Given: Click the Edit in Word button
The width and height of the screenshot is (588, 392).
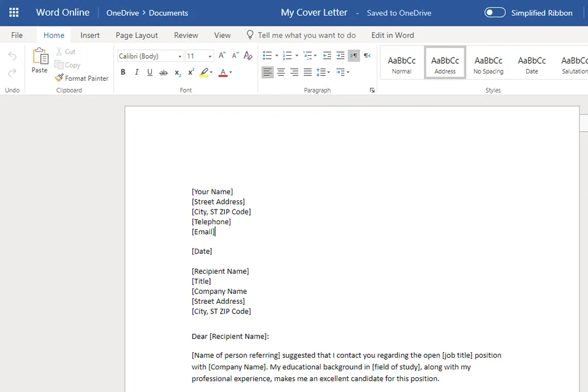Looking at the screenshot, I should [x=393, y=35].
